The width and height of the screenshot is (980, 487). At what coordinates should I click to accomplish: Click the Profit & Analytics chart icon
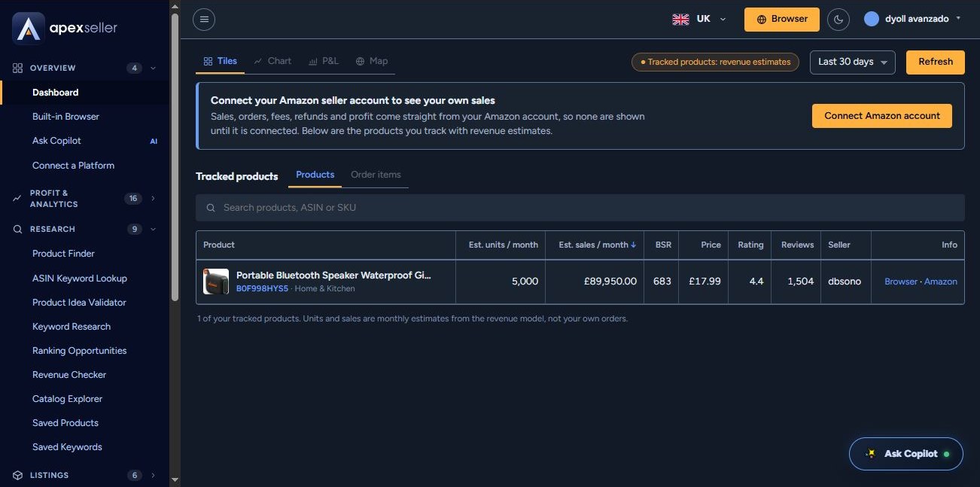point(17,199)
